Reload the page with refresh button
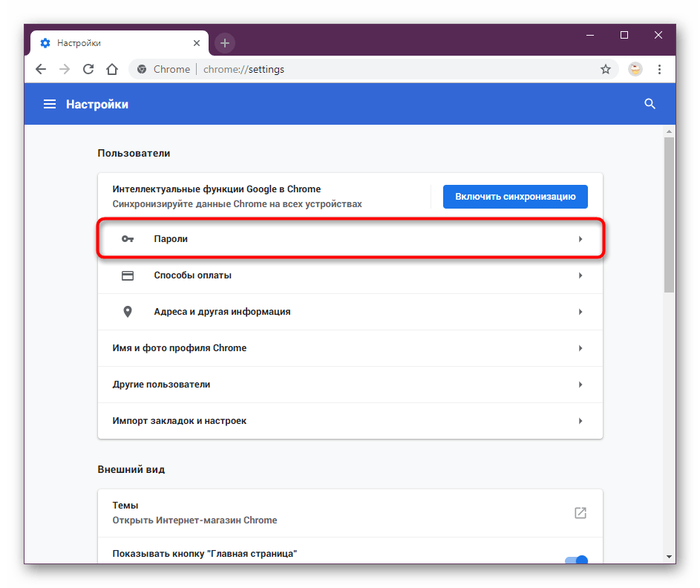700x588 pixels. pos(88,69)
